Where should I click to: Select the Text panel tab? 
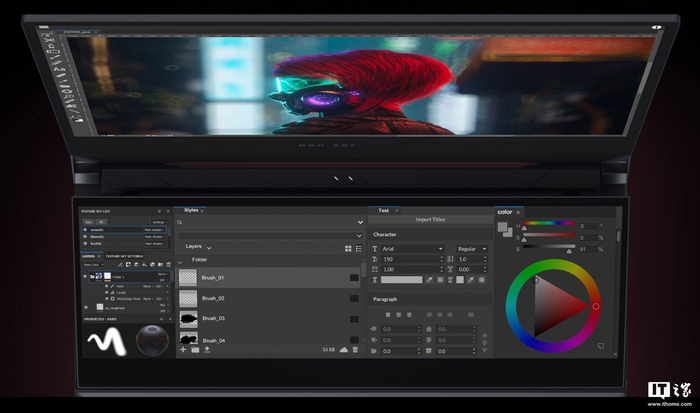pyautogui.click(x=383, y=211)
